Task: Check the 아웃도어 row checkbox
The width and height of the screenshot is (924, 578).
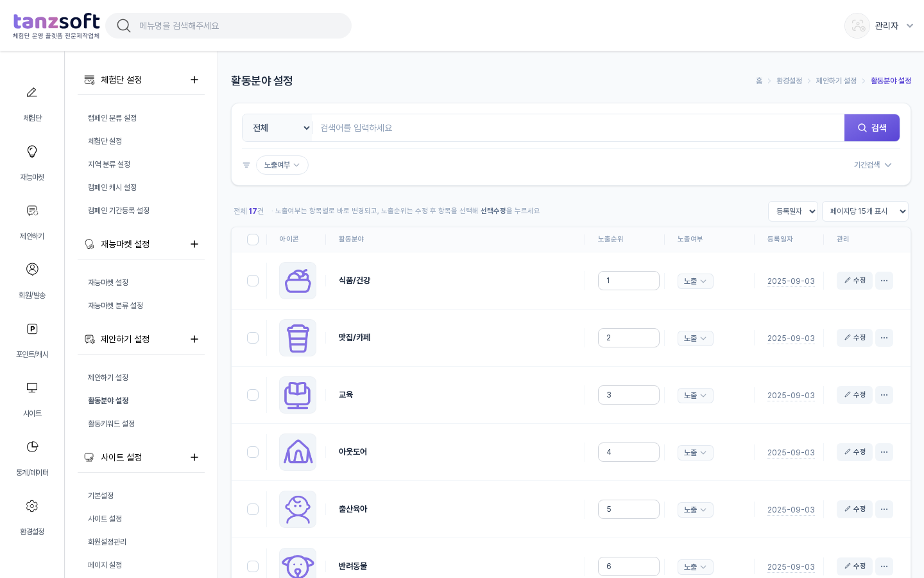Action: tap(253, 452)
